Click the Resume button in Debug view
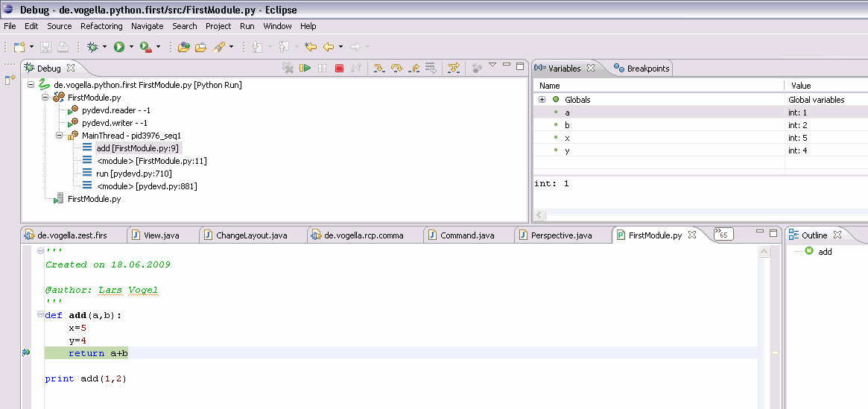This screenshot has height=409, width=868. [x=305, y=69]
